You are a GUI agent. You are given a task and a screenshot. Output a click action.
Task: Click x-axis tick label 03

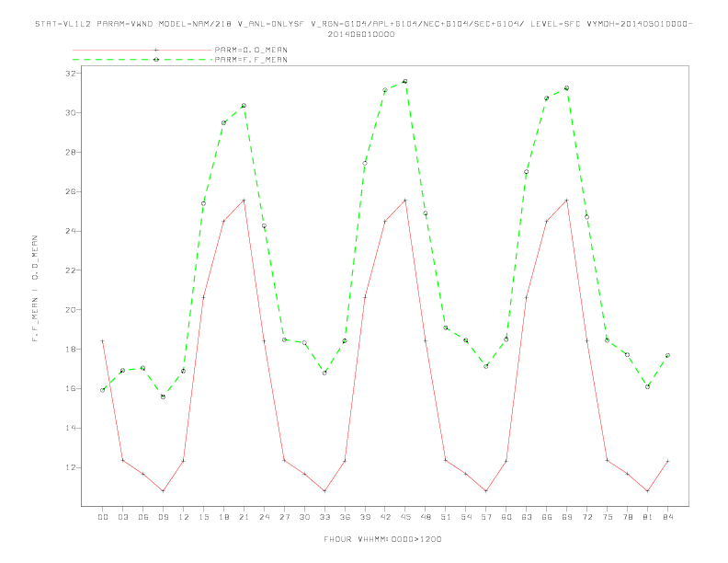tap(122, 517)
